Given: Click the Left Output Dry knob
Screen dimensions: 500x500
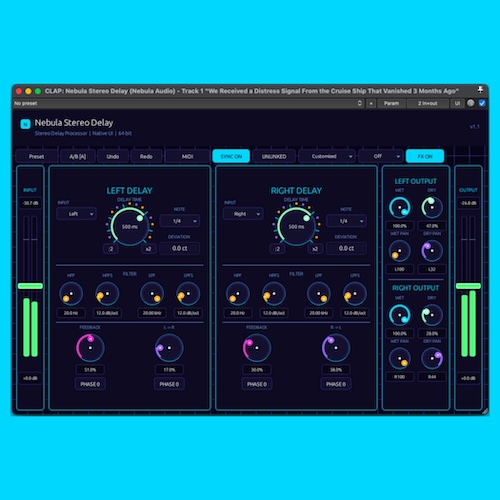Looking at the screenshot, I should 432,207.
